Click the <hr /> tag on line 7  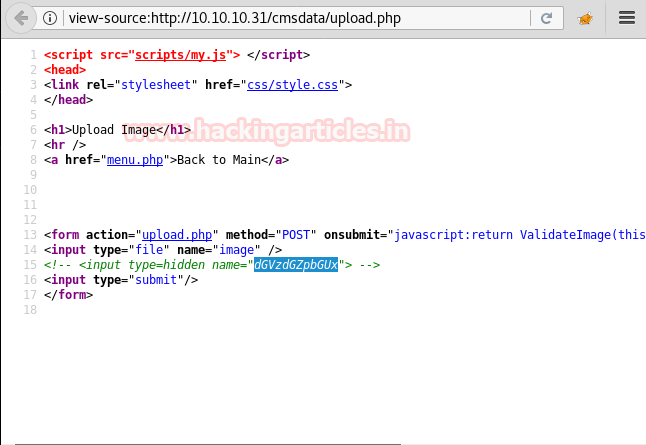pyautogui.click(x=65, y=145)
